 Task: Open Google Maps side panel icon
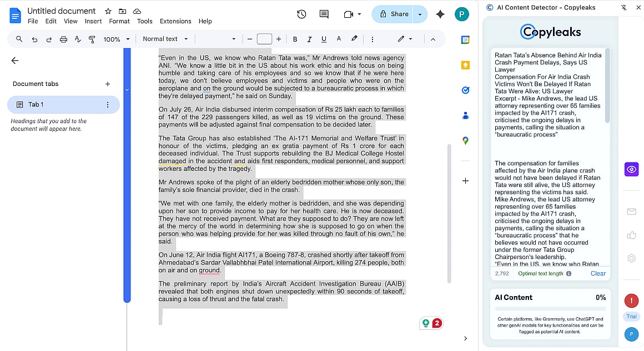[465, 141]
